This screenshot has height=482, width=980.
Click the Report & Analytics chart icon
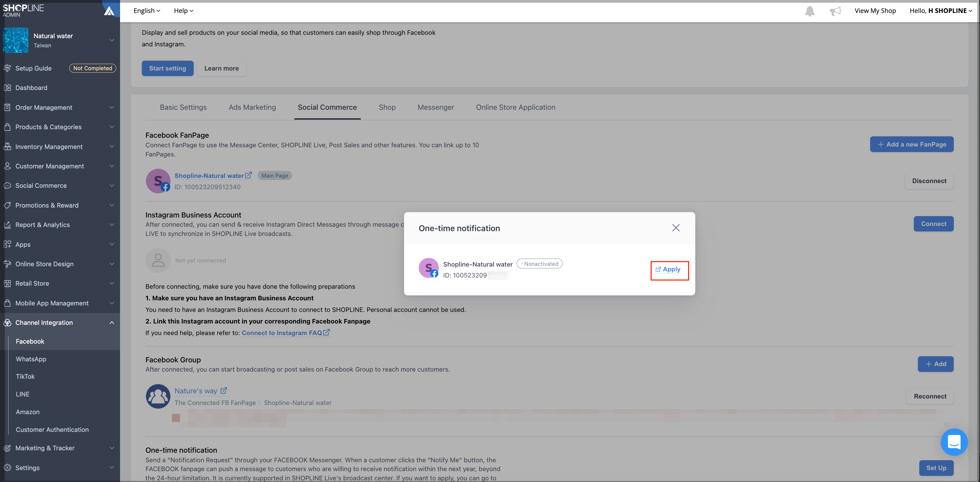7,225
